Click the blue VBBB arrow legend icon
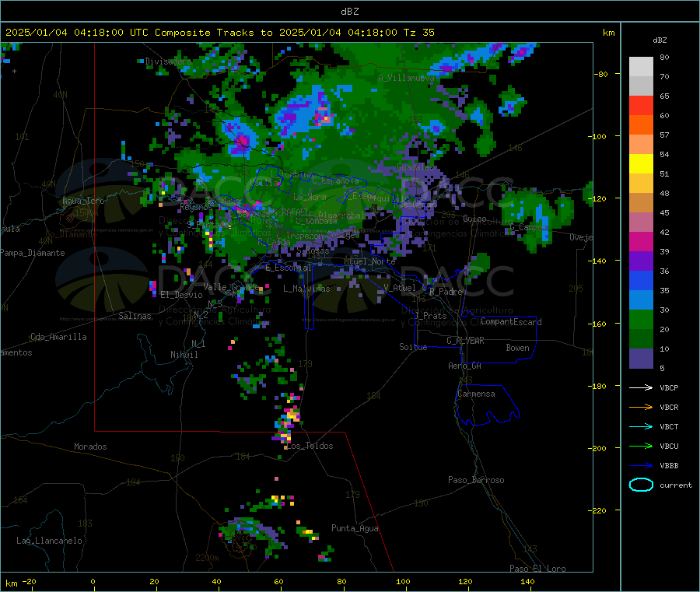Image resolution: width=700 pixels, height=592 pixels. [641, 466]
